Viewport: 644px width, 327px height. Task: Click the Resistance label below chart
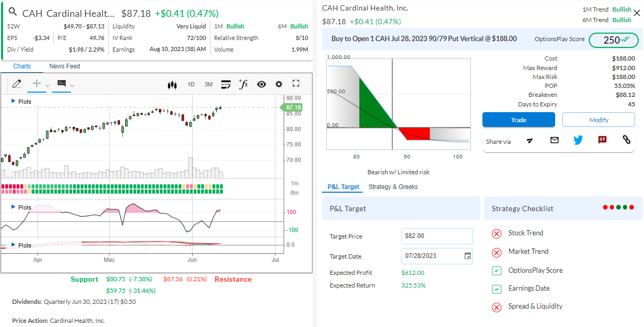[x=233, y=279]
